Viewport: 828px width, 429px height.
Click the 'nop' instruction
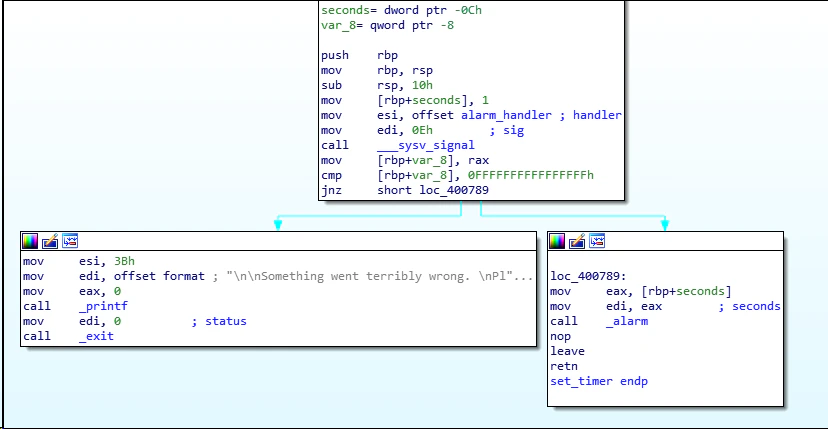tap(560, 336)
